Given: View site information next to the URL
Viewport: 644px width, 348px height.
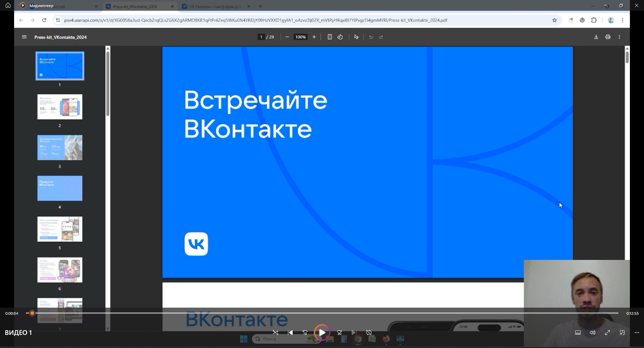Looking at the screenshot, I should tap(58, 20).
